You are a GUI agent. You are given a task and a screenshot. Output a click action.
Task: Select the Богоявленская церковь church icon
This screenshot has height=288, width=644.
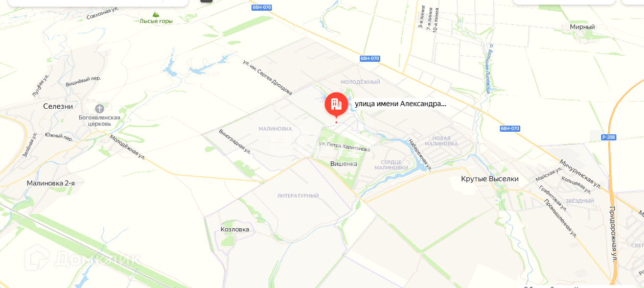(100, 109)
